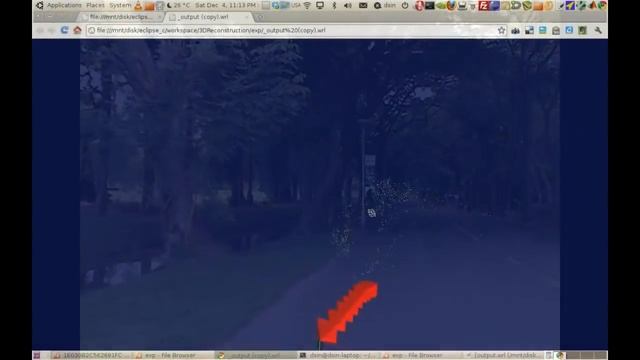
Task: Switch to the 'file:///mnt/disk/eclips...' browser tab
Action: [121, 17]
